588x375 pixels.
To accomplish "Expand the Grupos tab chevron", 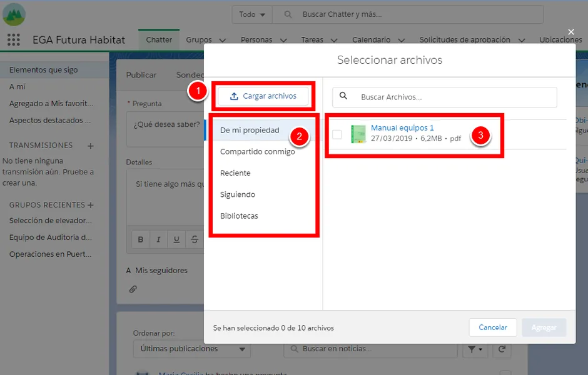I will pyautogui.click(x=222, y=40).
